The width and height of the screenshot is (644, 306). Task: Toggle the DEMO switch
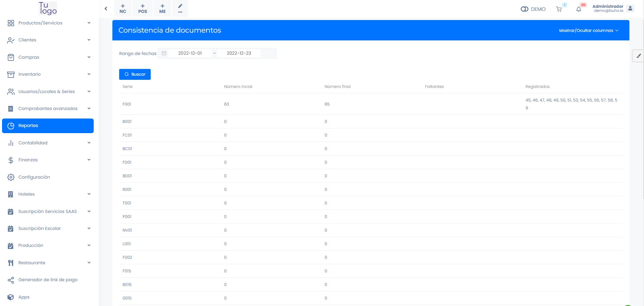point(525,9)
